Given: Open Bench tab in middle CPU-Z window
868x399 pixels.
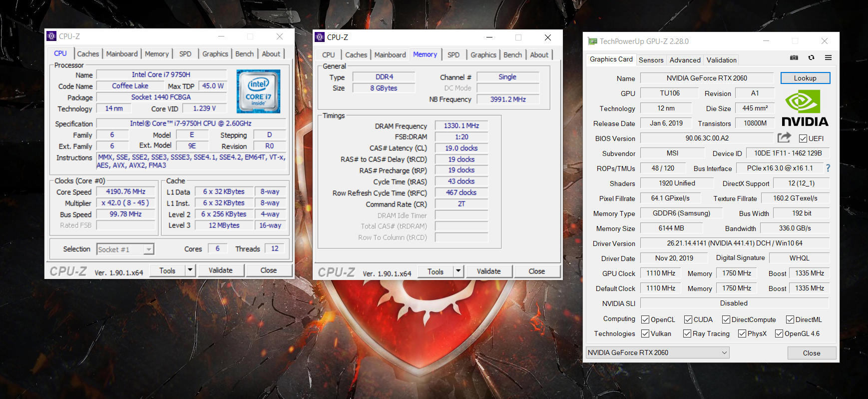Looking at the screenshot, I should coord(513,55).
